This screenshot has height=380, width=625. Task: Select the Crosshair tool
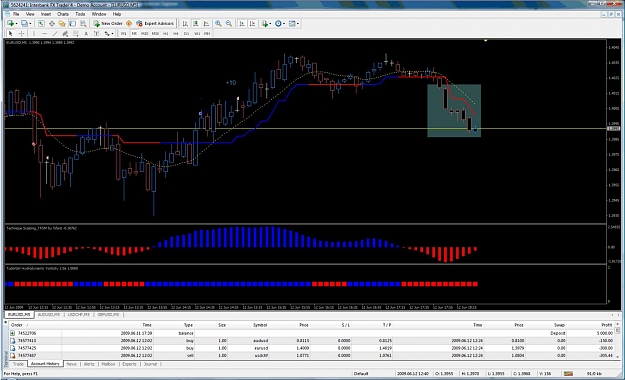tap(21, 33)
